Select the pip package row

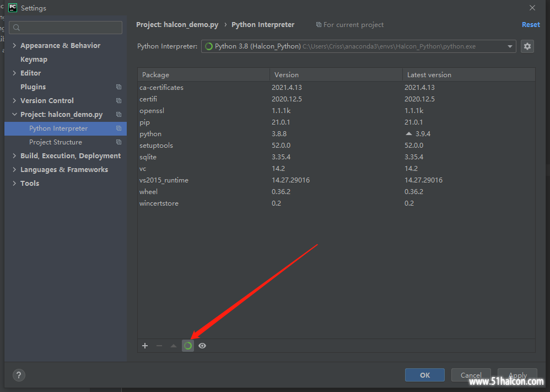pos(336,122)
